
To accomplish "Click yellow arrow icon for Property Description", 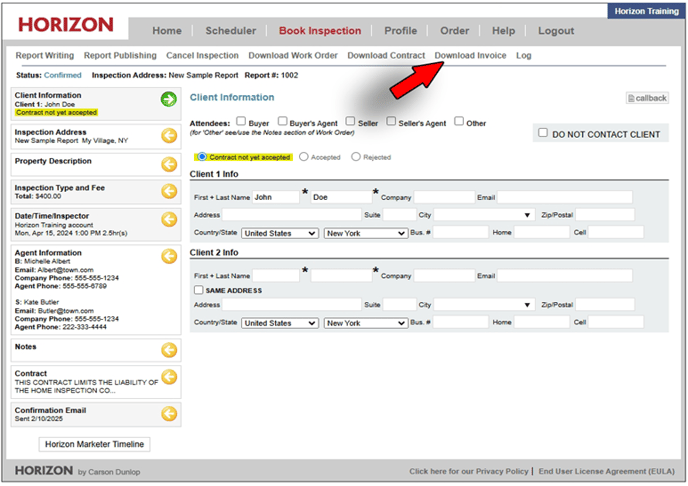I will point(169,164).
